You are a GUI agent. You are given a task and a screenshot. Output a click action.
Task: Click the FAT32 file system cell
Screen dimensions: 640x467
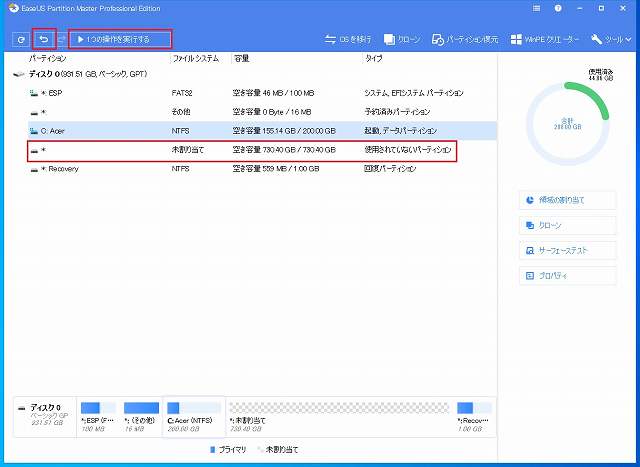[182, 93]
